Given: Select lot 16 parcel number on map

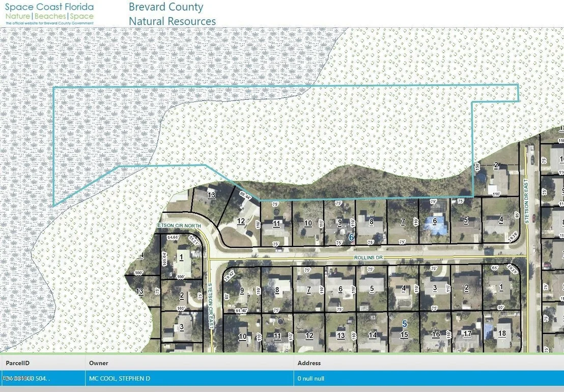Looking at the screenshot, I should [x=436, y=334].
